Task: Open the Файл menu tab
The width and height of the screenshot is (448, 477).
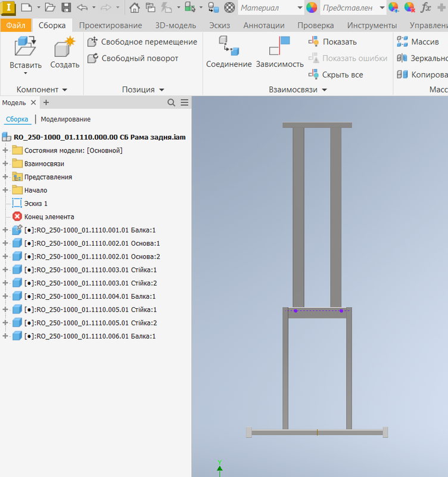Action: pyautogui.click(x=16, y=25)
